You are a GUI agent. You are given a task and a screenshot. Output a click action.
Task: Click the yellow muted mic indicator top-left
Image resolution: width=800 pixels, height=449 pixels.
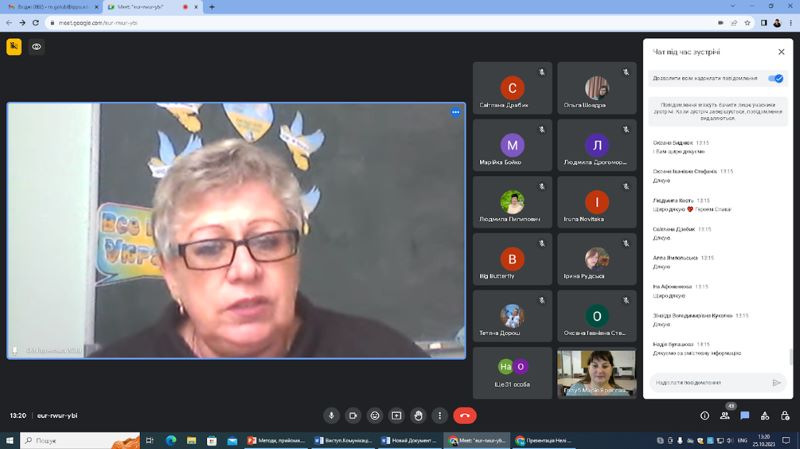(14, 46)
